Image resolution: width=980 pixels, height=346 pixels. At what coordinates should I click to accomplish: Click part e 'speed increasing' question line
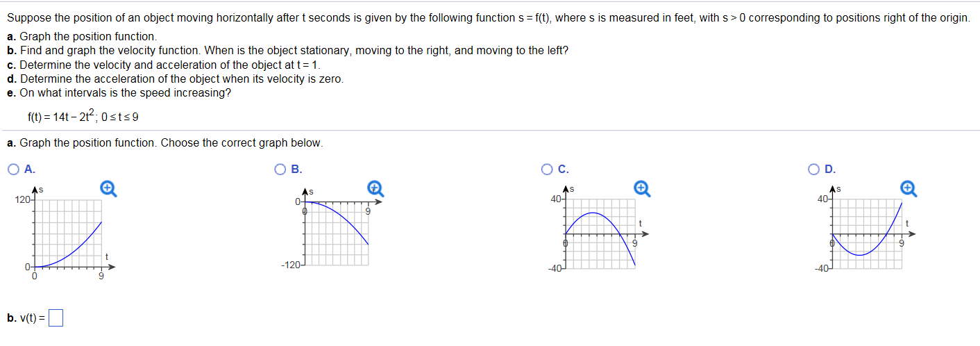pos(119,92)
